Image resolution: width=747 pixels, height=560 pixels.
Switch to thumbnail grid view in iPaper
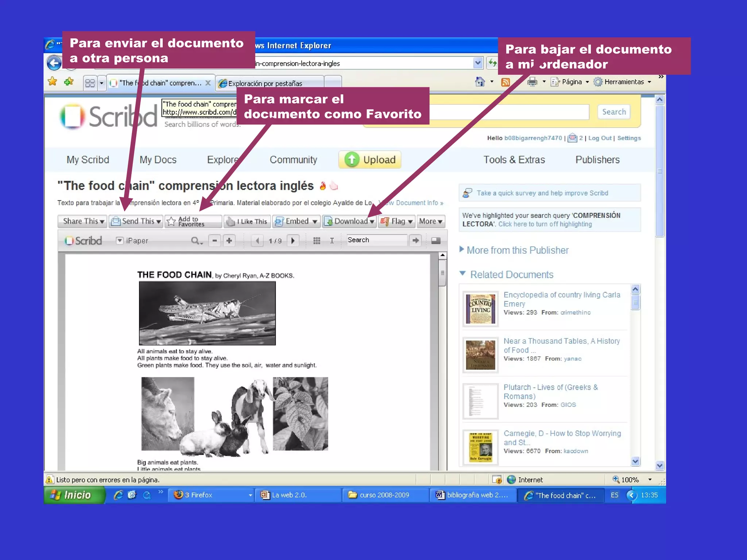point(317,241)
